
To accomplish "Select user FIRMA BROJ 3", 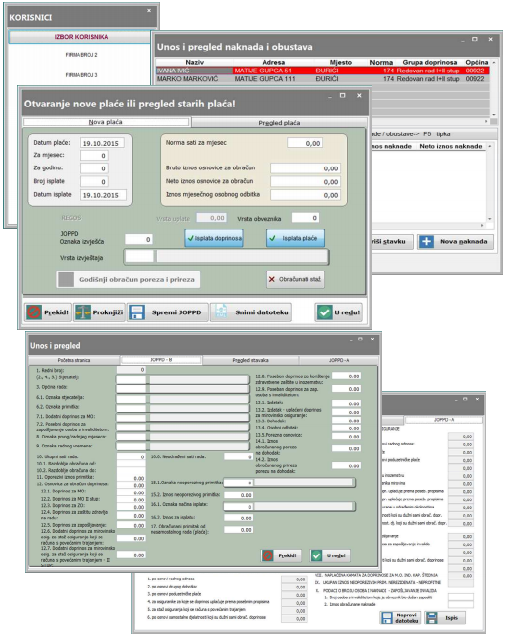I will [81, 75].
